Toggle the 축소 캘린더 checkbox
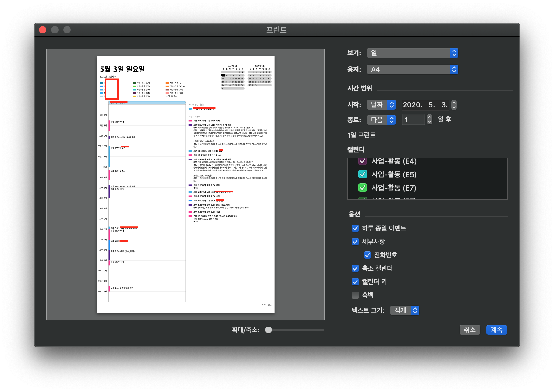This screenshot has width=554, height=392. click(x=355, y=268)
